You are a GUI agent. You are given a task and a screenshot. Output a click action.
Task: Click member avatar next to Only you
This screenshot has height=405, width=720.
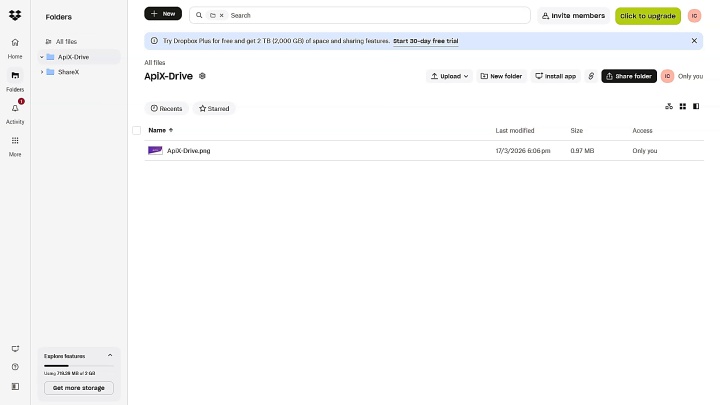(x=667, y=76)
